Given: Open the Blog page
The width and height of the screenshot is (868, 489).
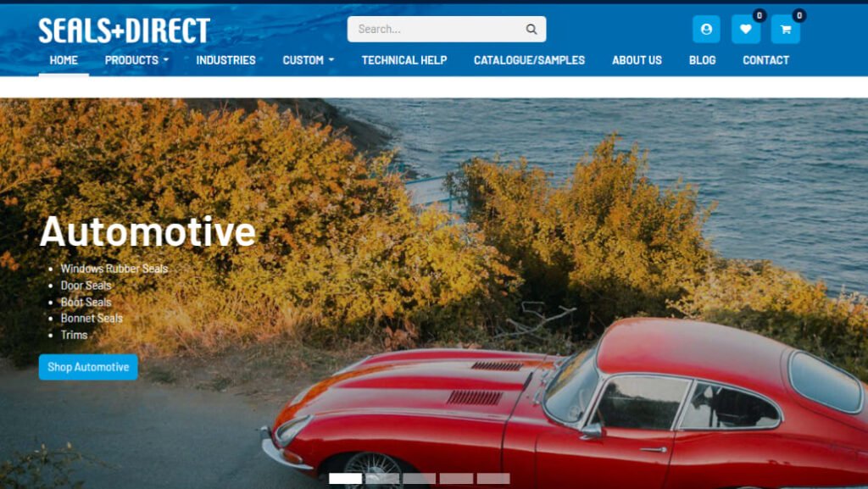Looking at the screenshot, I should (x=702, y=60).
